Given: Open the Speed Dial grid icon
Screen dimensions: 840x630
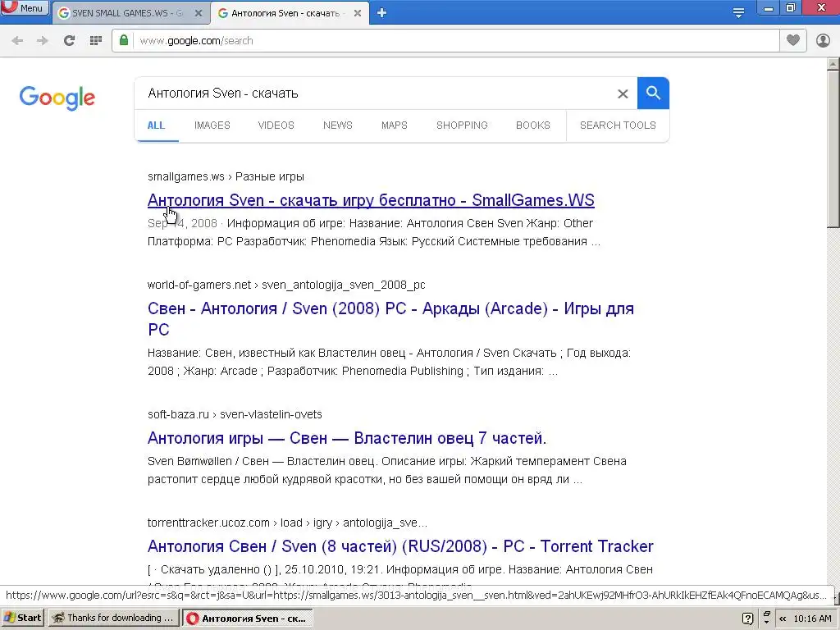Looking at the screenshot, I should tap(96, 41).
